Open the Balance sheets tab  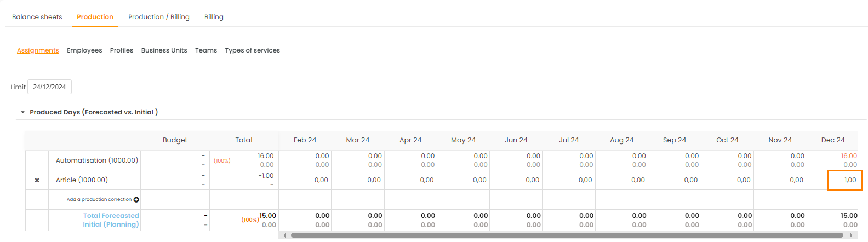click(37, 17)
